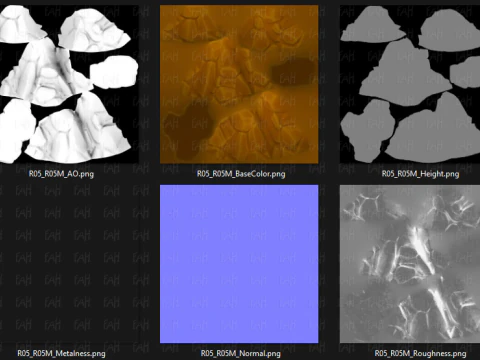This screenshot has width=480, height=360.
Task: Select the R05_R05M_AO.png thumbnail
Action: [x=69, y=84]
